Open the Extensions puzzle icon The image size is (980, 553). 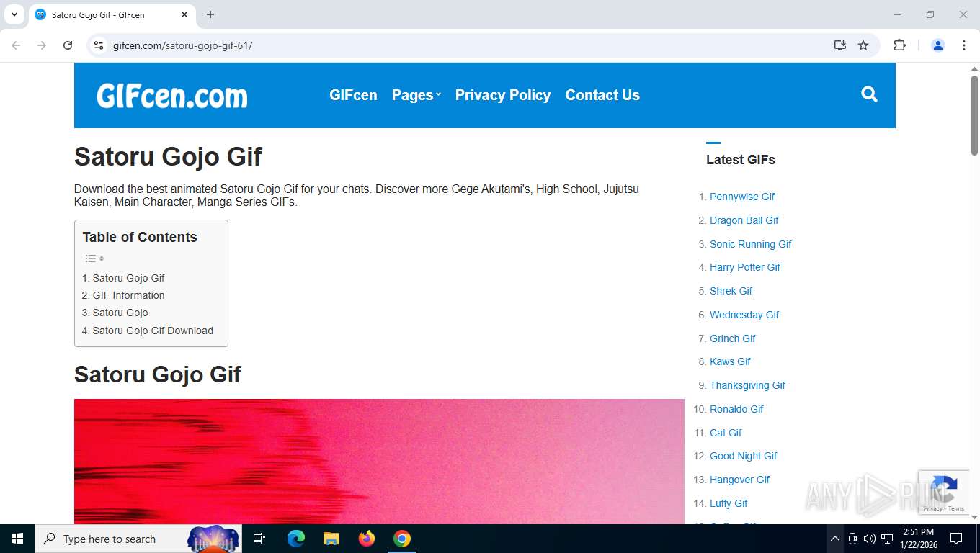[x=899, y=45]
